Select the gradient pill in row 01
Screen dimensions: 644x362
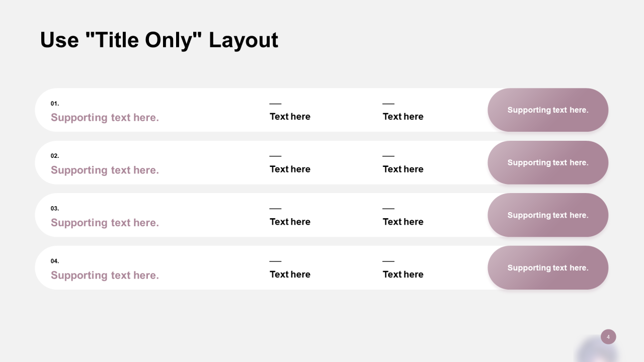548,110
